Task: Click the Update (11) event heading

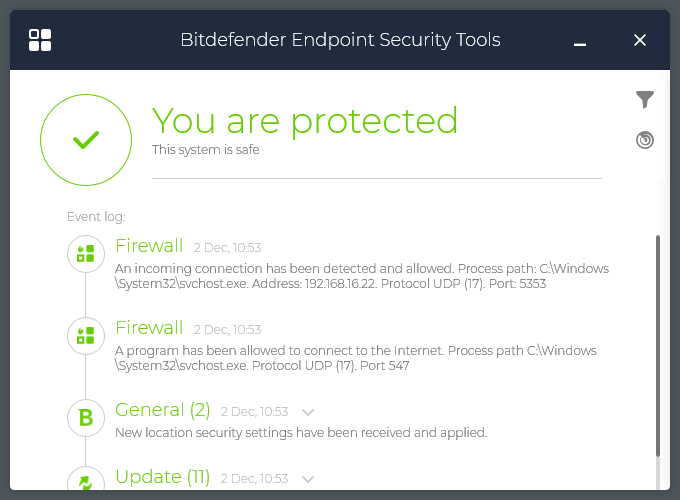Action: [163, 477]
